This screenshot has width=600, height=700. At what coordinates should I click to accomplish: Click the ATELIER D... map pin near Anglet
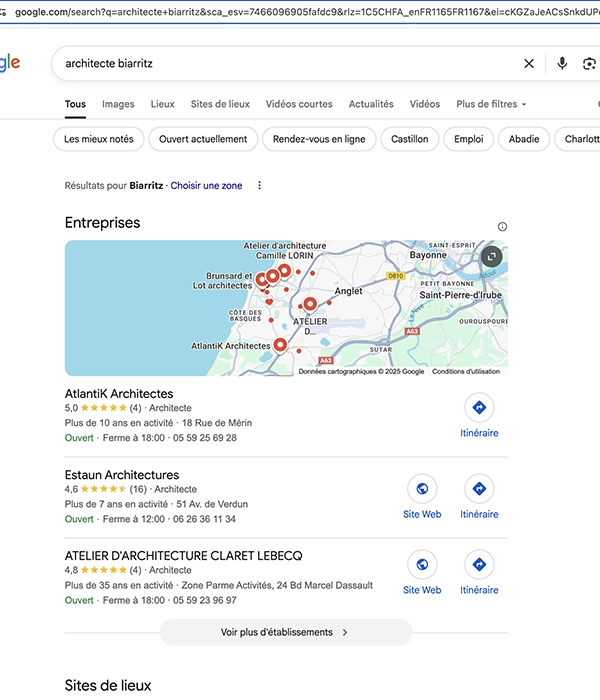tap(310, 304)
